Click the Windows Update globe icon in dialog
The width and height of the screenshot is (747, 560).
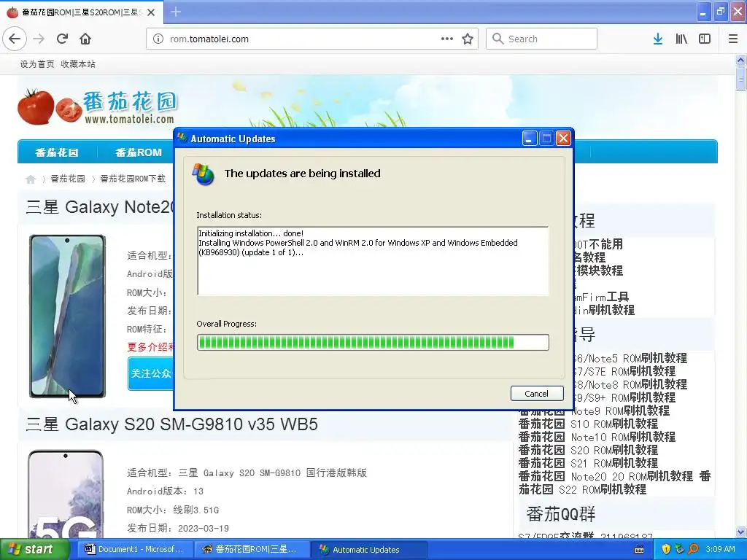coord(204,174)
